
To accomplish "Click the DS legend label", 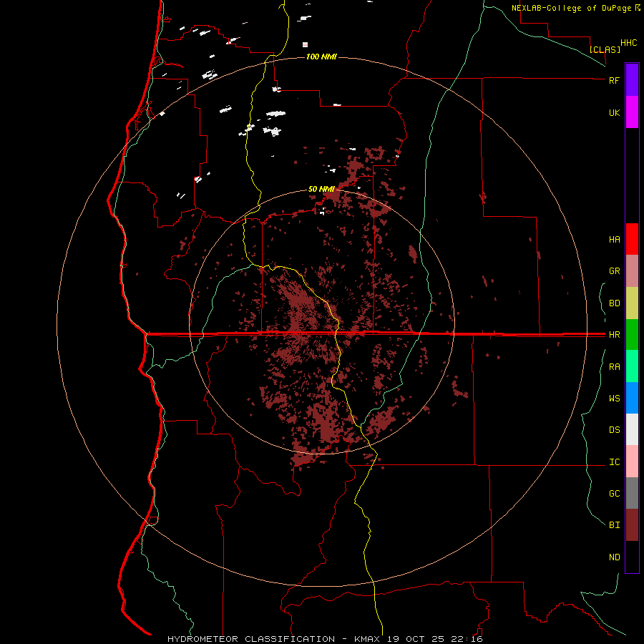I will (x=614, y=430).
